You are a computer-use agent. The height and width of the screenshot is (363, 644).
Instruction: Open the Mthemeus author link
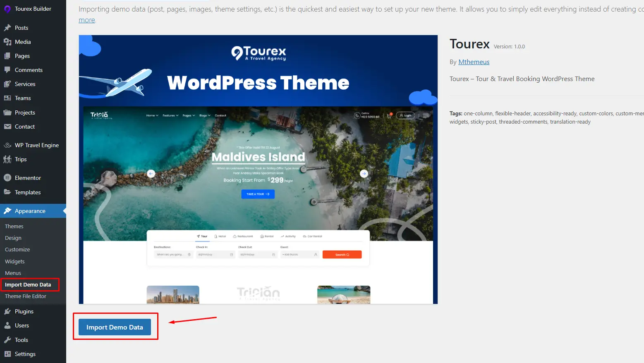tap(474, 62)
